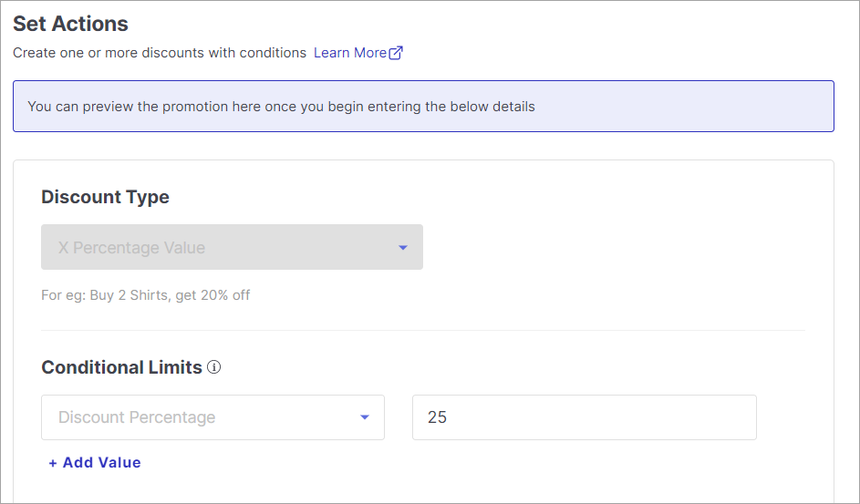Click the + Add Value button
860x504 pixels.
pyautogui.click(x=95, y=462)
